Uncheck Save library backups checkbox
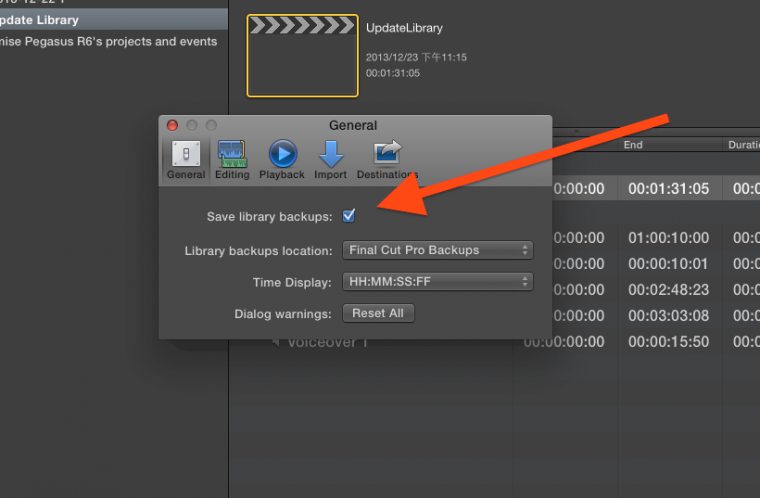The height and width of the screenshot is (498, 760). coord(348,216)
